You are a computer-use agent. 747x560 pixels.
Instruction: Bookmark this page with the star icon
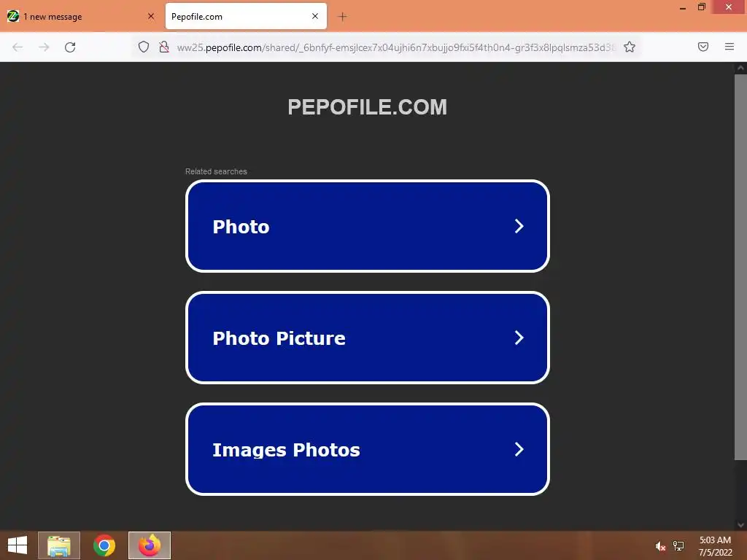pos(630,47)
